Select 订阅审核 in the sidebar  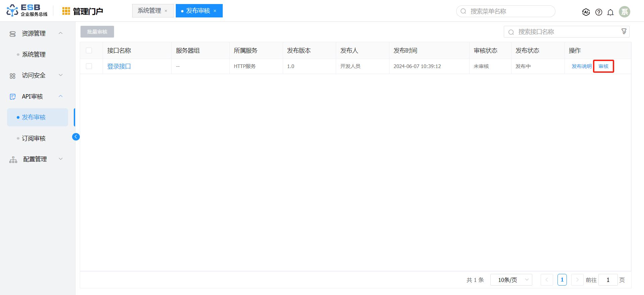(34, 138)
